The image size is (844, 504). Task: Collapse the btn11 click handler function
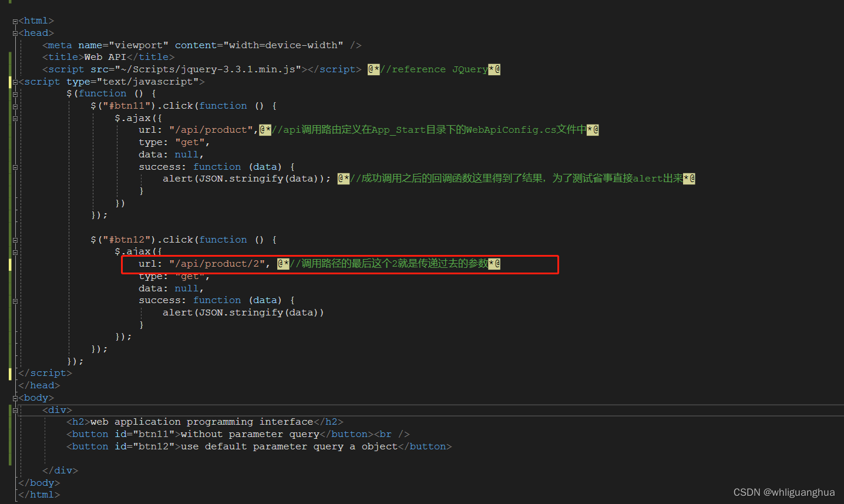15,106
